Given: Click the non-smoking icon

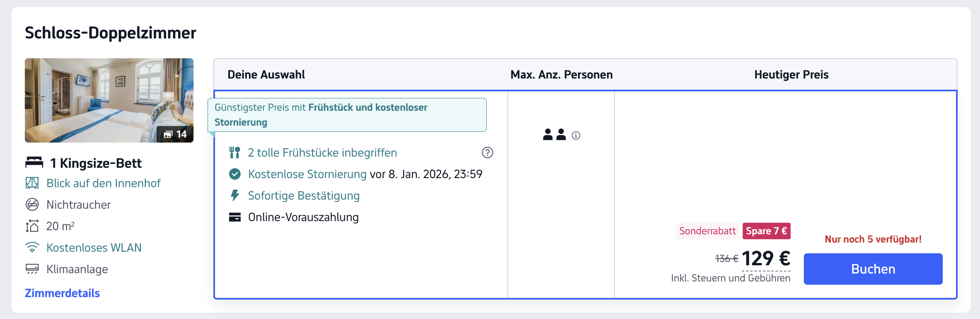Looking at the screenshot, I should (32, 205).
